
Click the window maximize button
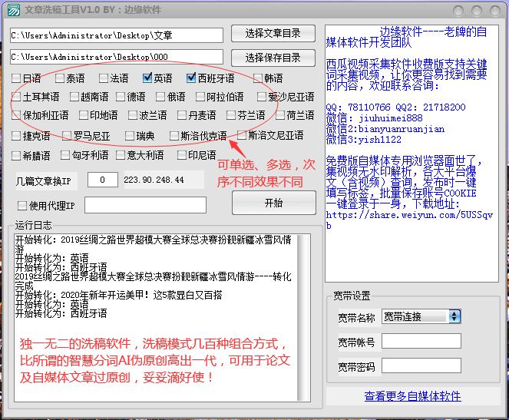click(477, 11)
